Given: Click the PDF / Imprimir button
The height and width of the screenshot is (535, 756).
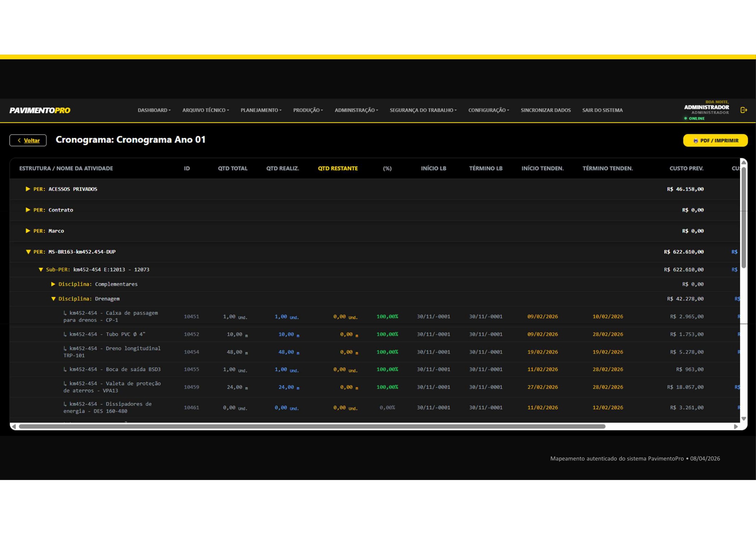Looking at the screenshot, I should (715, 140).
